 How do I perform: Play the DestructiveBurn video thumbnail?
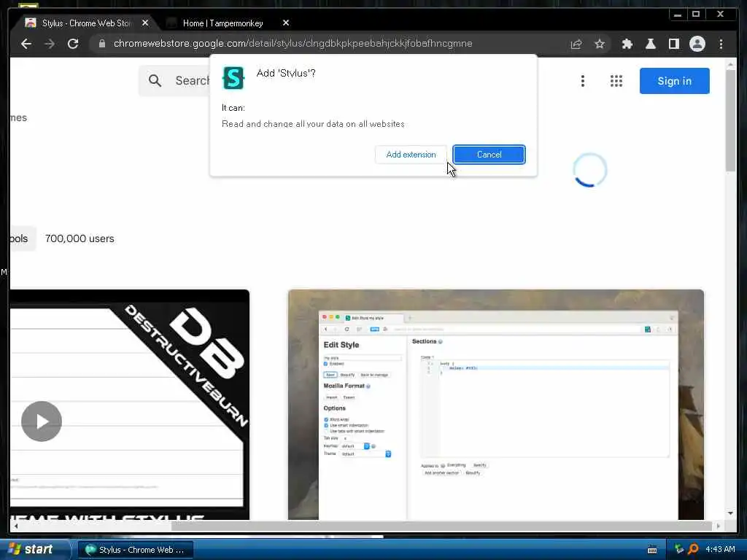42,421
